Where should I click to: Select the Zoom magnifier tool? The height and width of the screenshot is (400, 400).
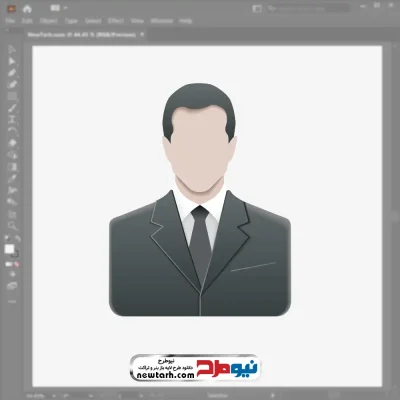click(12, 226)
